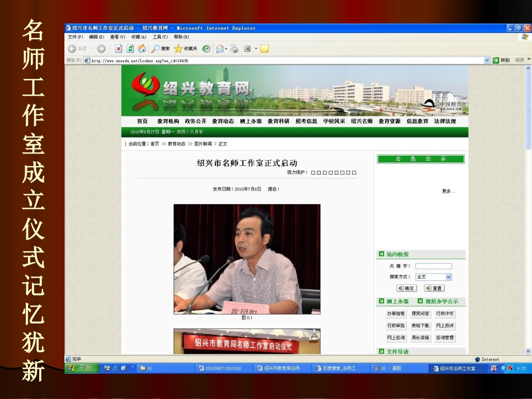
Task: Click the page scrollbar down arrow
Action: (x=528, y=351)
